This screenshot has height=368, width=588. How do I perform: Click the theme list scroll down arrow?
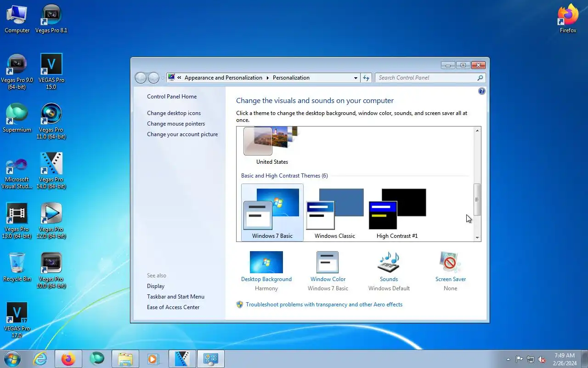point(477,237)
